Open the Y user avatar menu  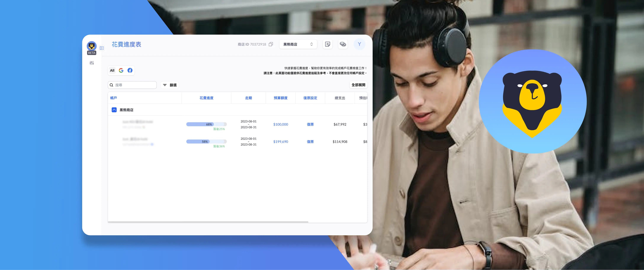[359, 44]
